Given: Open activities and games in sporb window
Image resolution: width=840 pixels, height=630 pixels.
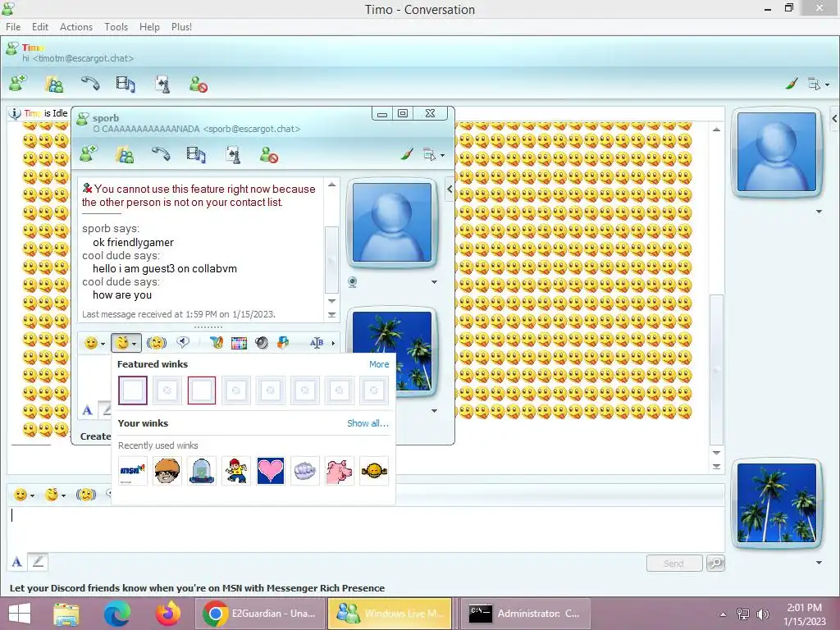Looking at the screenshot, I should pyautogui.click(x=233, y=155).
